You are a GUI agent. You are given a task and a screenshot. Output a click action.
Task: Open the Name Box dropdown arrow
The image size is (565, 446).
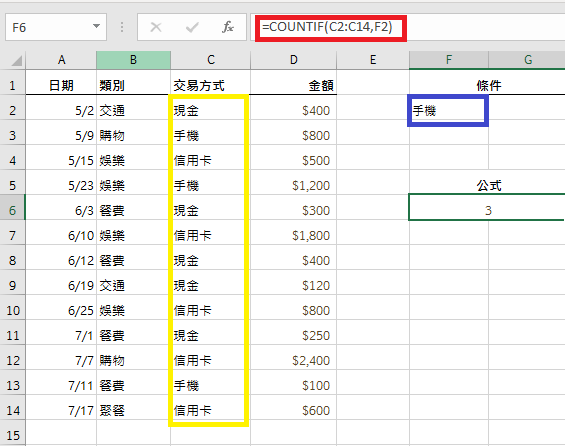point(96,26)
